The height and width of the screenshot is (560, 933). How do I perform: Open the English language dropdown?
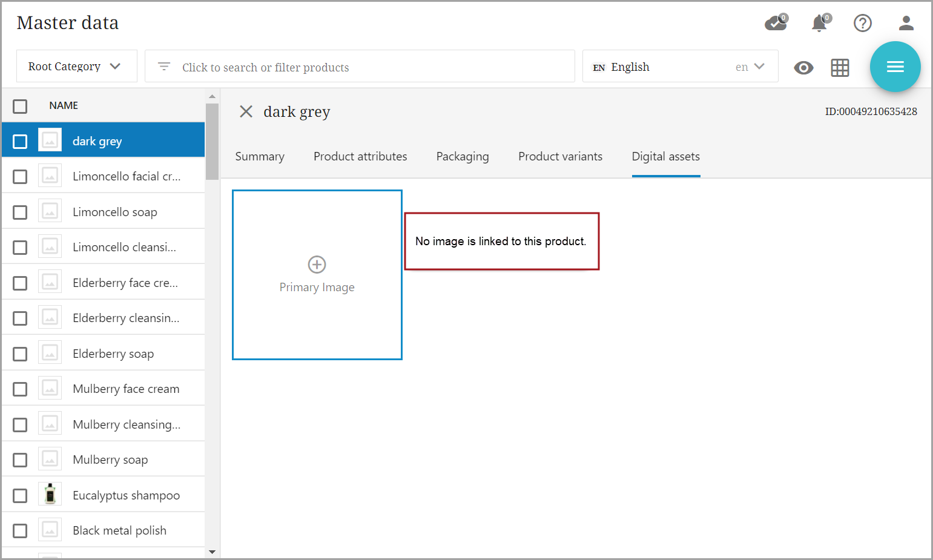pos(679,67)
